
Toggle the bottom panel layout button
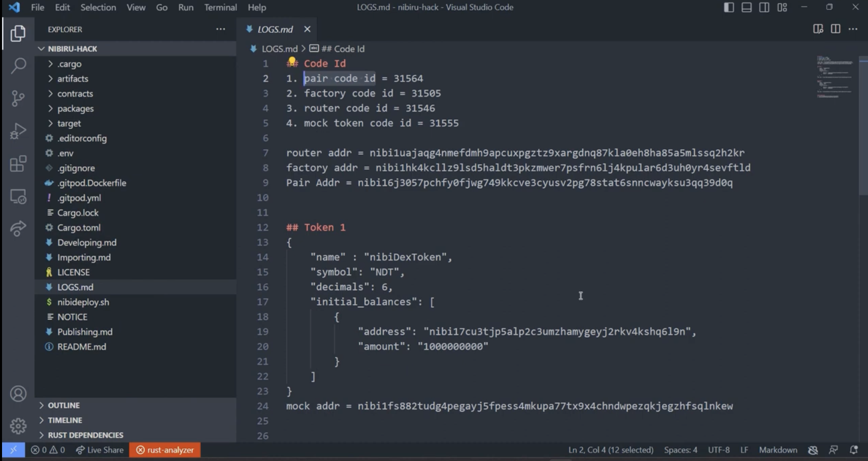click(x=747, y=7)
